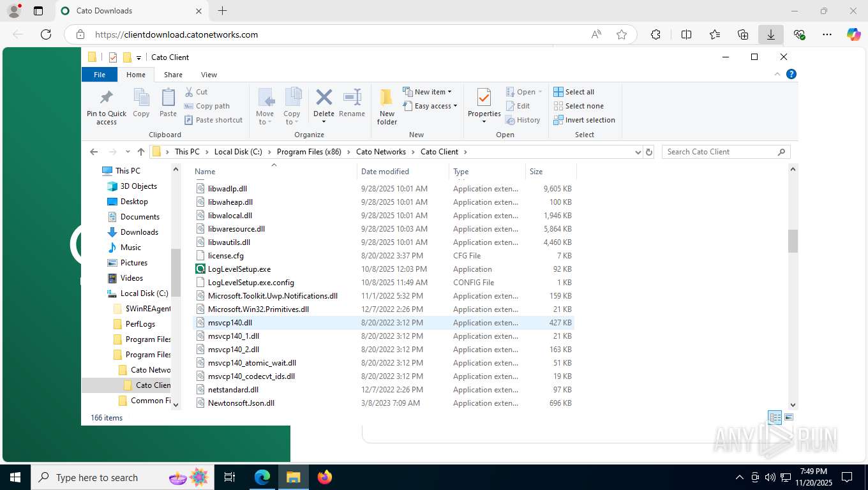This screenshot has height=490, width=868.
Task: Click Select all in ribbon
Action: [574, 92]
